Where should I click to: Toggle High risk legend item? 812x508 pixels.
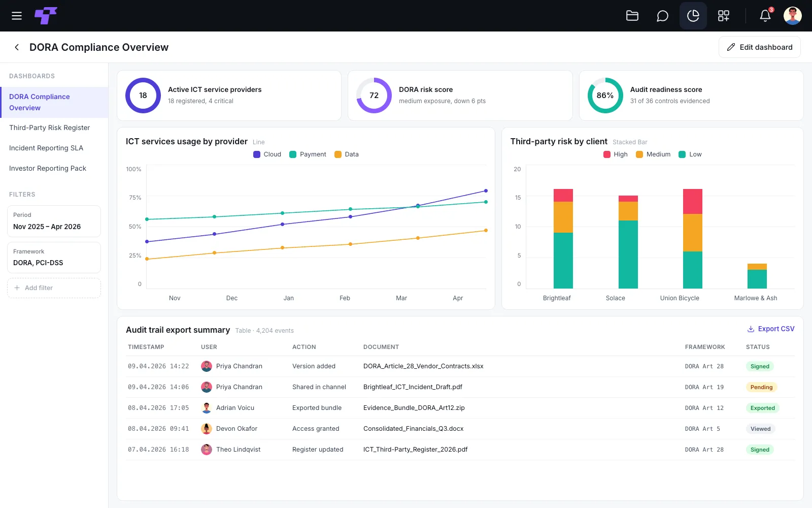click(615, 154)
